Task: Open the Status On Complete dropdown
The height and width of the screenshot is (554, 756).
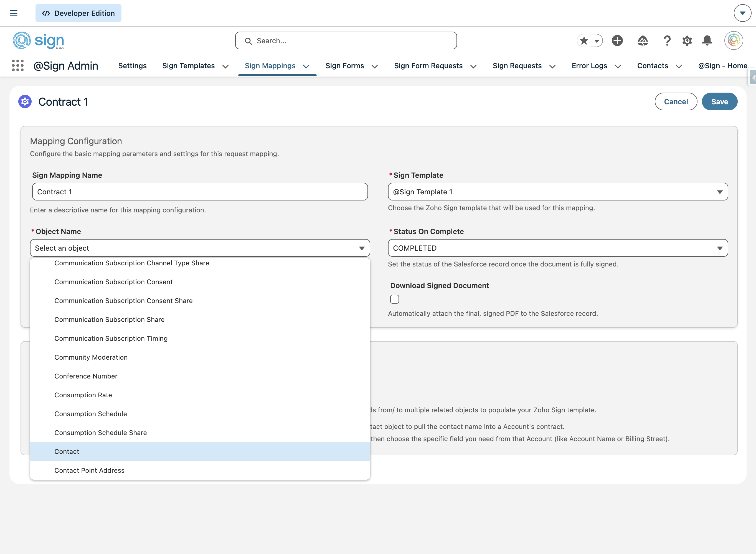Action: point(558,248)
